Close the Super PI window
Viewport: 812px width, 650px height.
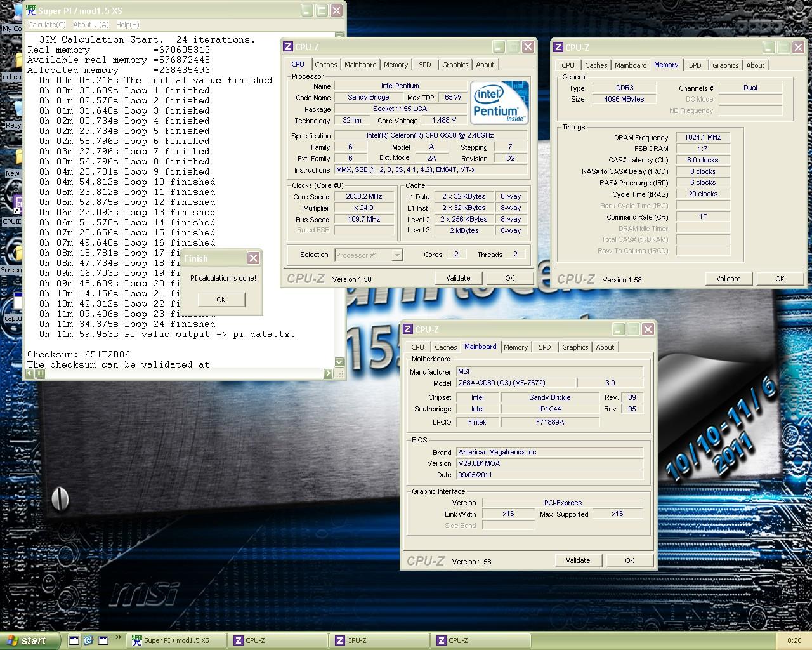(337, 10)
